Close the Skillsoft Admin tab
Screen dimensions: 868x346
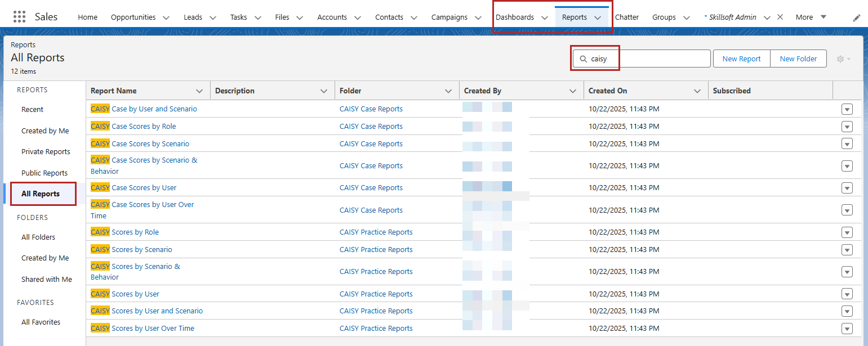pos(780,17)
